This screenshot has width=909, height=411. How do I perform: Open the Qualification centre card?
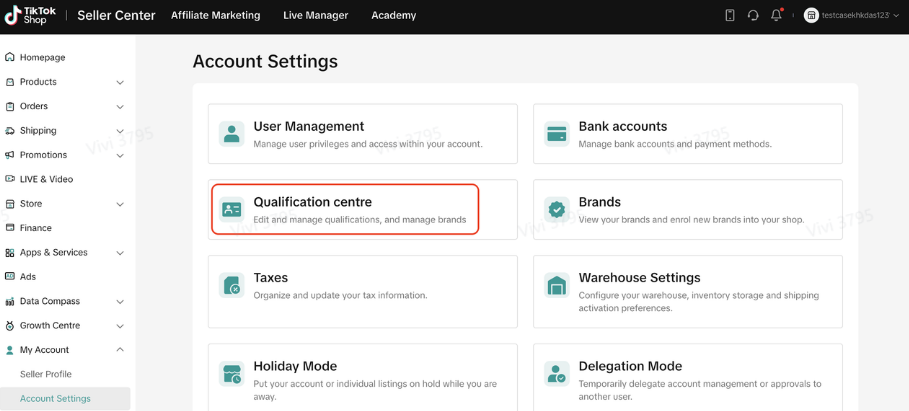tap(345, 209)
